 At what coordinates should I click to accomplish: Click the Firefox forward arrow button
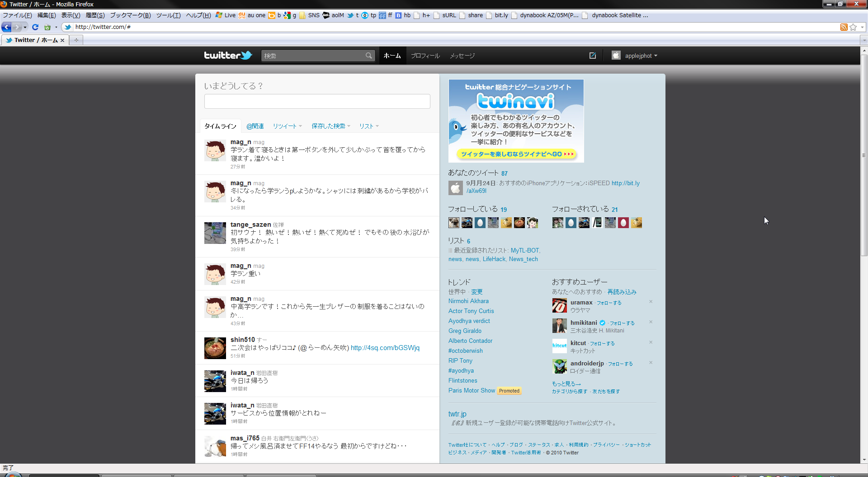click(x=17, y=27)
